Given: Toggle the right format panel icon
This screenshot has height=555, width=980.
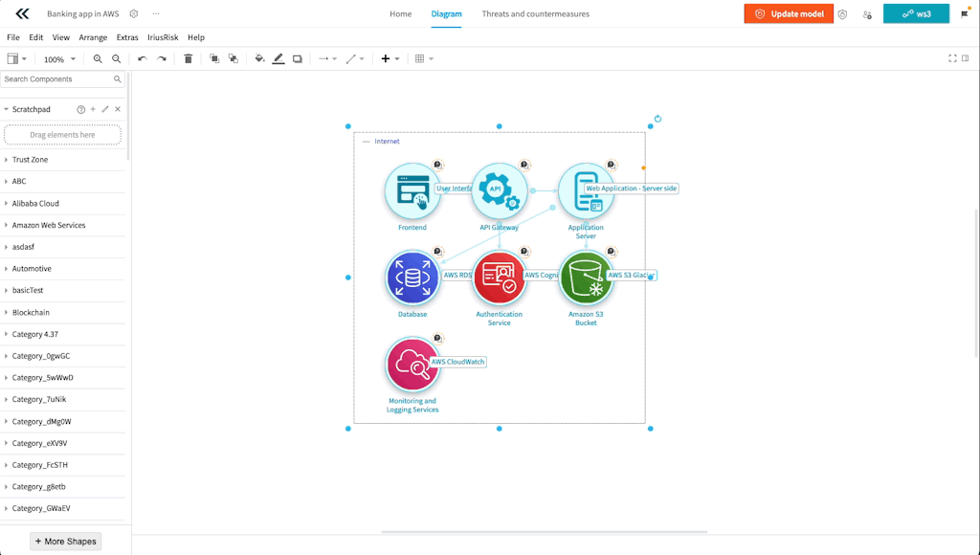Looking at the screenshot, I should pos(966,58).
